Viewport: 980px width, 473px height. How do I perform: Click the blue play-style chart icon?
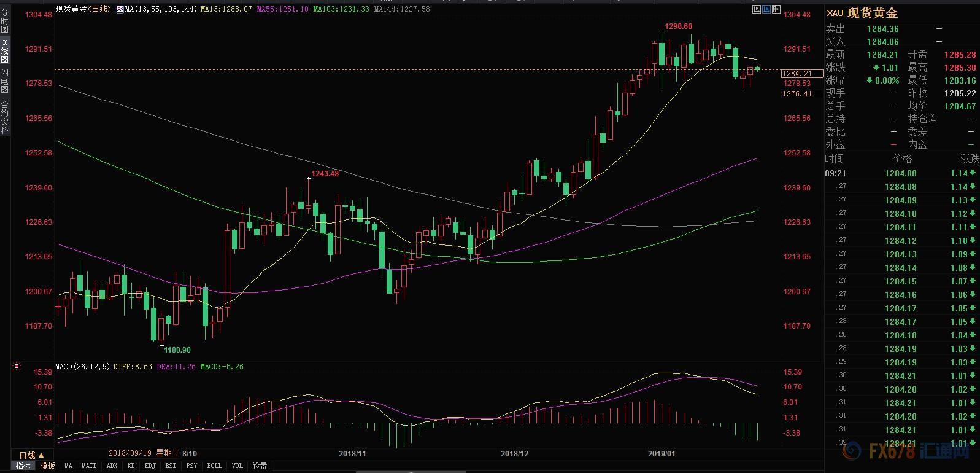[x=766, y=9]
